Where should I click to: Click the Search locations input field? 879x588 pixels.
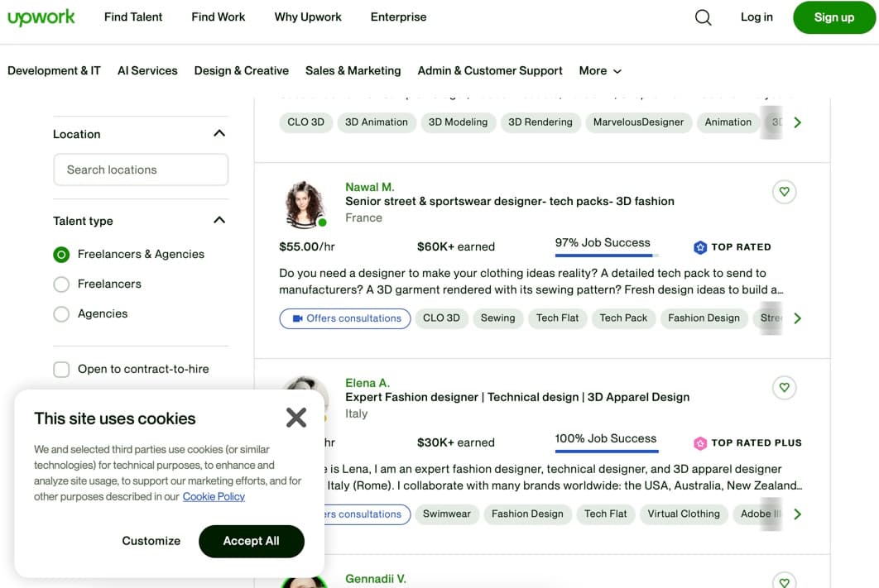[141, 170]
